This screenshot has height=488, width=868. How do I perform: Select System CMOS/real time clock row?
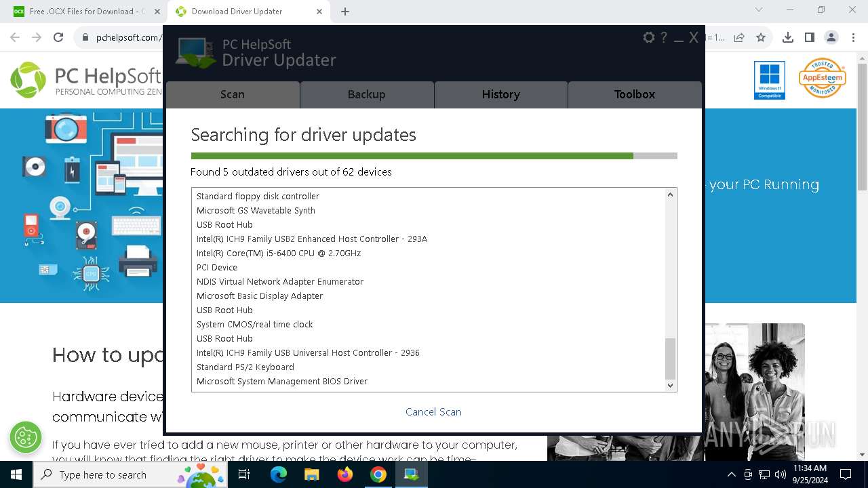pos(429,324)
